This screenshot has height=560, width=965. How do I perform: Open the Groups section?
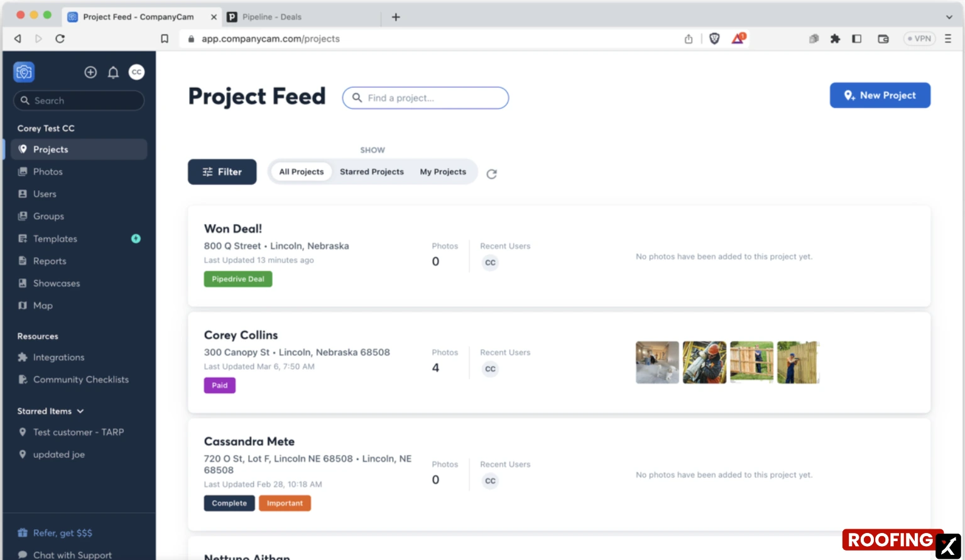[48, 216]
